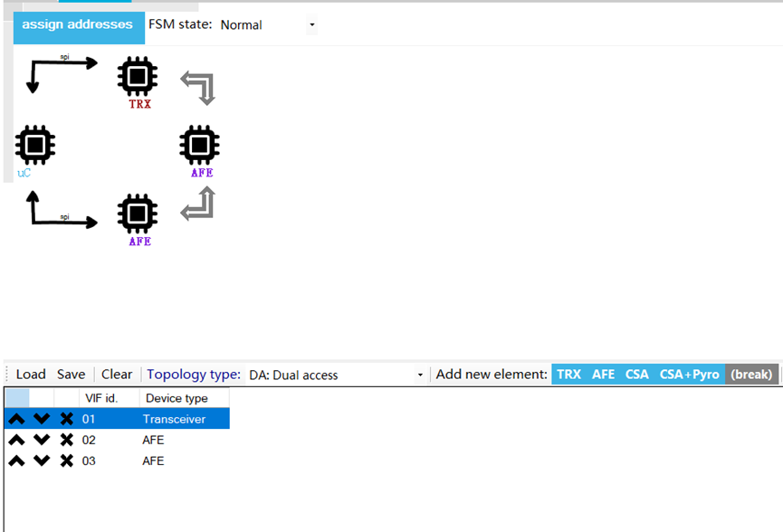
Task: Move the Transceiver row up
Action: click(x=17, y=419)
